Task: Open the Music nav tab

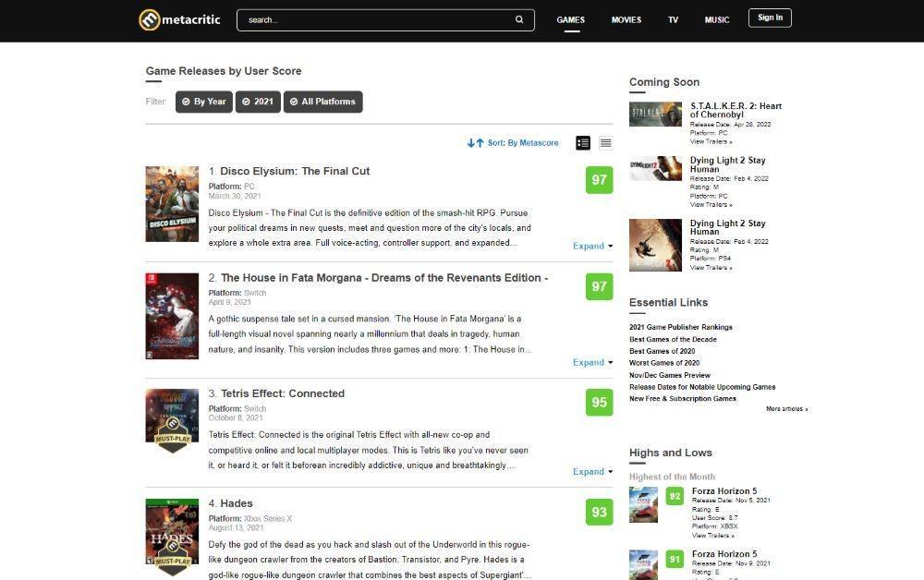Action: (717, 20)
